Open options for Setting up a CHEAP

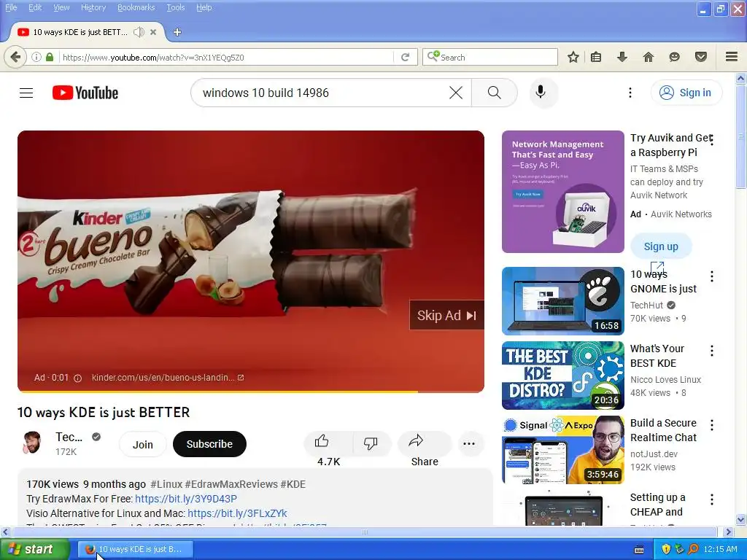point(712,499)
